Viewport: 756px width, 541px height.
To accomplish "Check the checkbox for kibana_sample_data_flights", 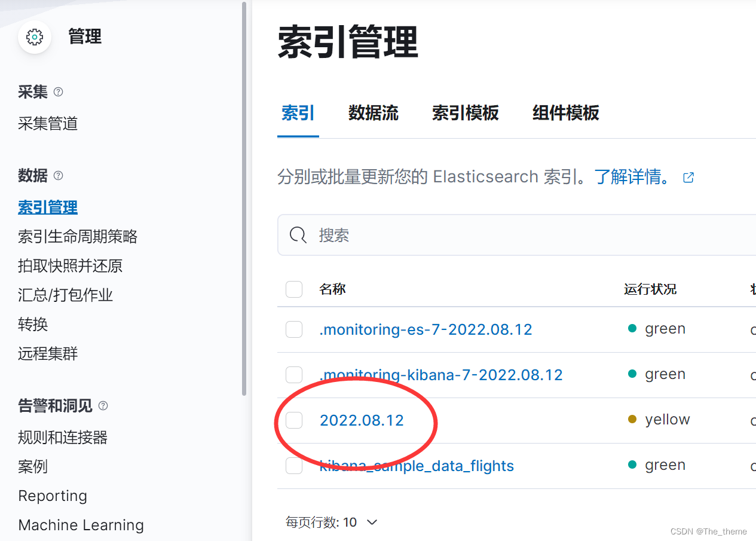I will (294, 465).
